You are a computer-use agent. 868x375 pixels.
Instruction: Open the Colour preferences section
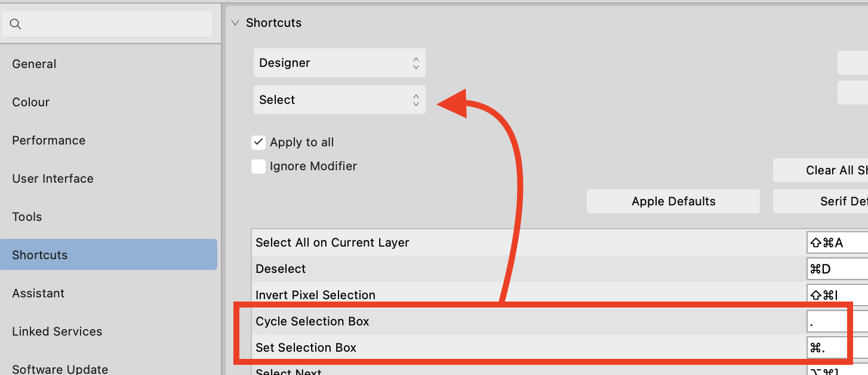coord(30,102)
